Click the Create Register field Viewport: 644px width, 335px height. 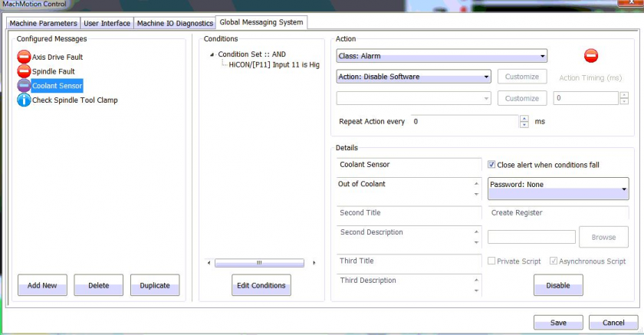(558, 212)
